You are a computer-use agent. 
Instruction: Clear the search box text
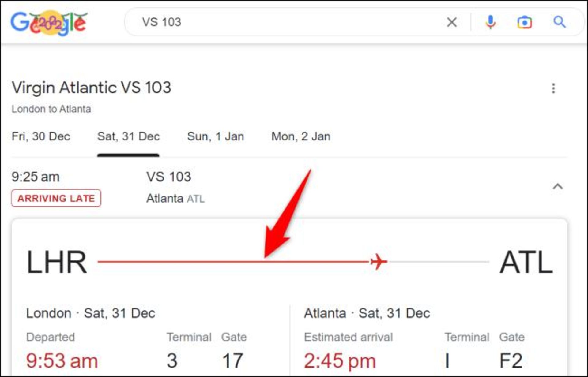tap(452, 22)
